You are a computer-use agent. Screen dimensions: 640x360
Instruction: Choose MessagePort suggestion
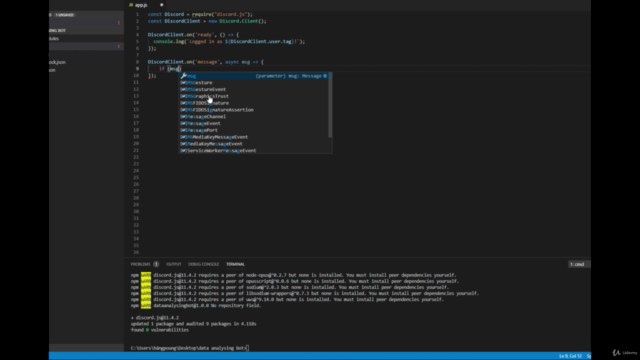[x=254, y=130]
